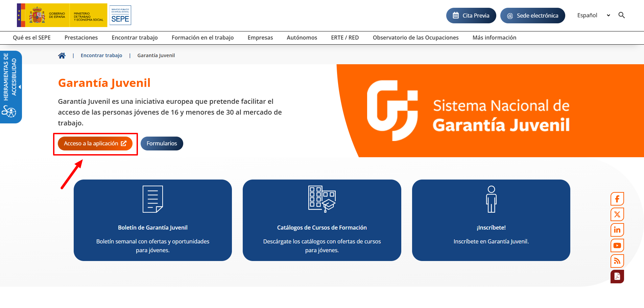This screenshot has height=308, width=644.
Task: Click 'Herramientas de accesibilidad' vertical label
Action: point(10,77)
